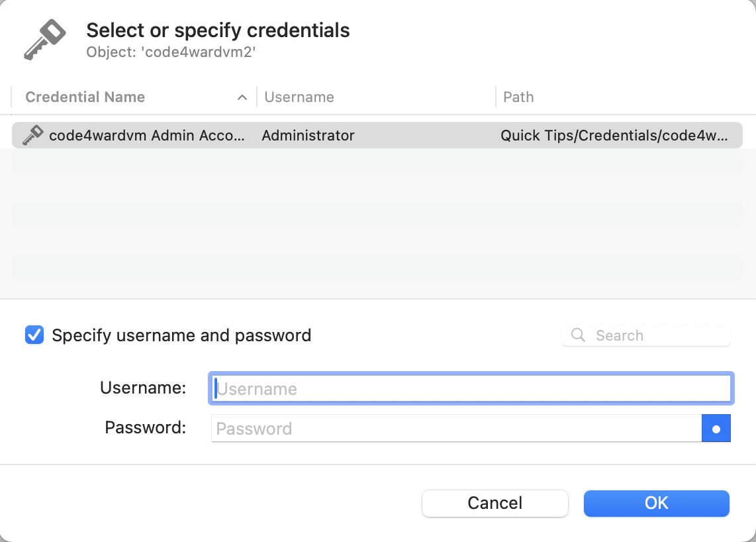This screenshot has width=756, height=542.
Task: Focus the Search credentials field
Action: pos(646,335)
